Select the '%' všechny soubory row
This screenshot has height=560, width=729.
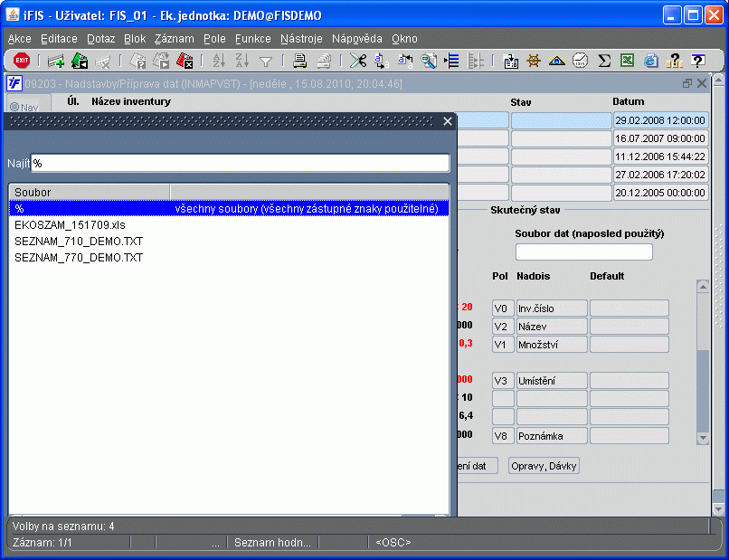tap(229, 208)
